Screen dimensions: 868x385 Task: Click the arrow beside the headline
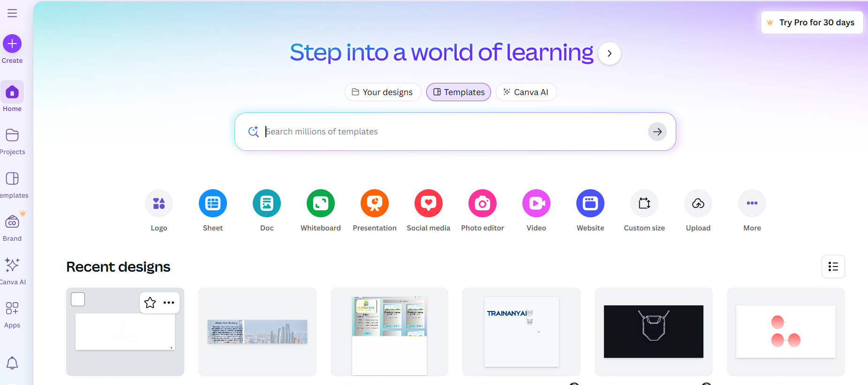pyautogui.click(x=609, y=53)
